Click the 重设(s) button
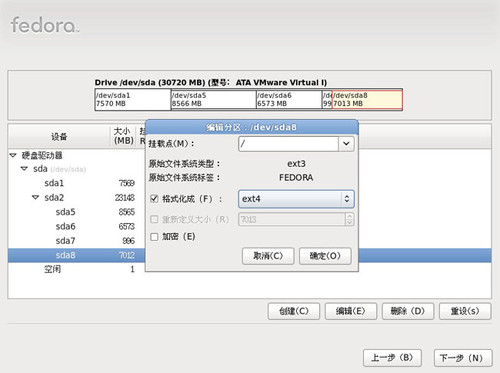The height and width of the screenshot is (373, 500). click(465, 311)
